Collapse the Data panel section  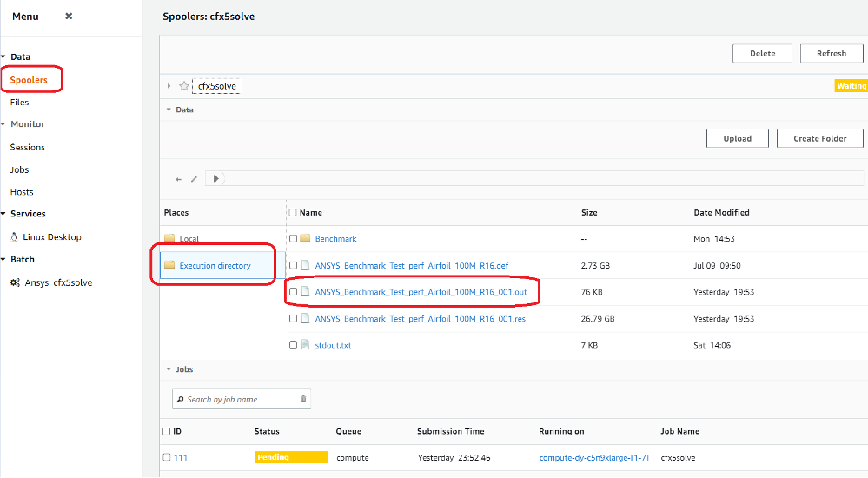pyautogui.click(x=169, y=110)
